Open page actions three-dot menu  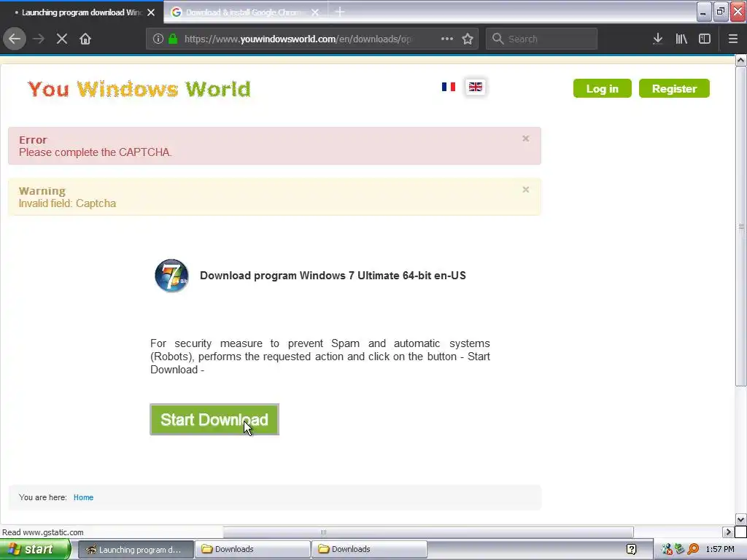(447, 39)
